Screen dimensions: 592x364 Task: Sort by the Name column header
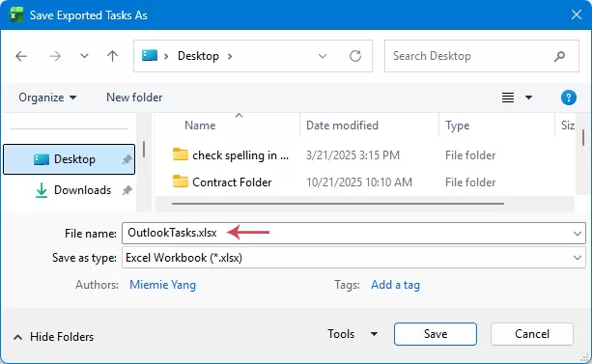[200, 126]
